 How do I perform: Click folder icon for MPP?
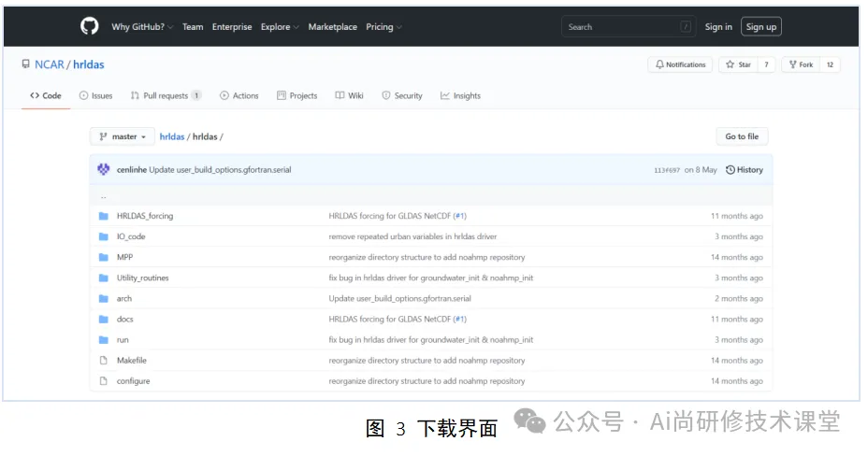tap(104, 257)
